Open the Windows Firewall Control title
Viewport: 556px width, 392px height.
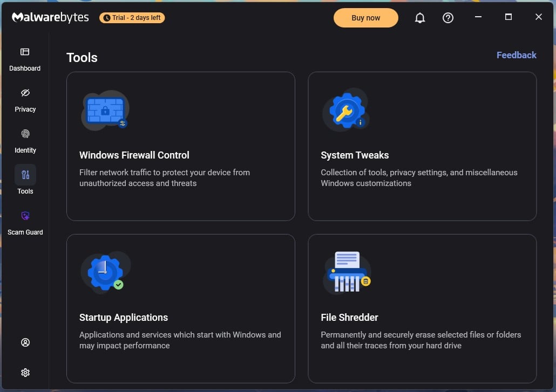click(x=134, y=155)
